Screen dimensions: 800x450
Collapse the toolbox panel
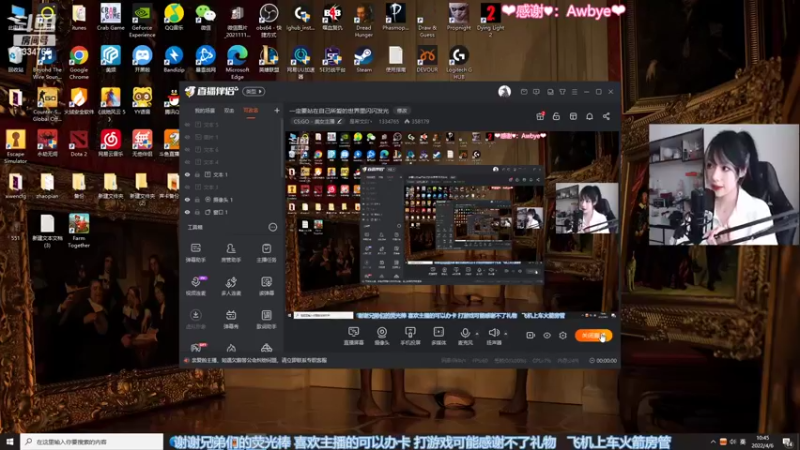tap(273, 227)
